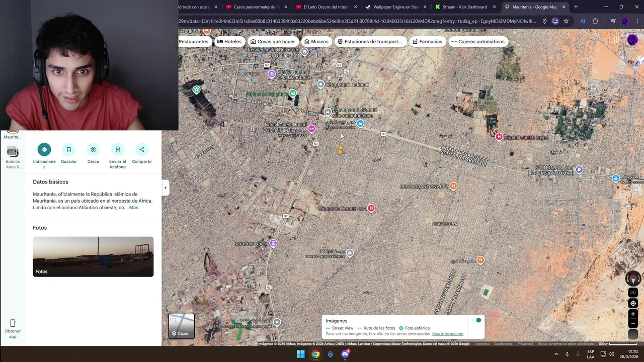Open Chrome profile avatar in toolbar

point(625,21)
